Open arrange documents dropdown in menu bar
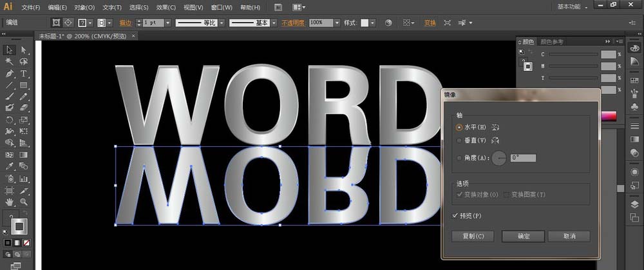Screen dimensions: 644x270 [299, 7]
